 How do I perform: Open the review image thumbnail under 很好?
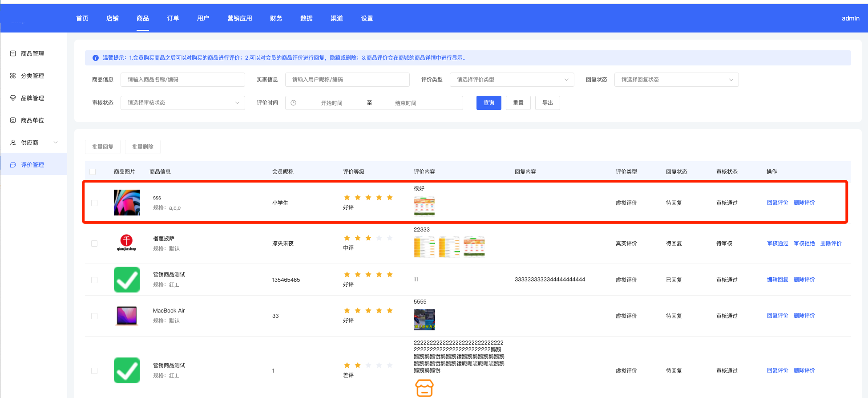pyautogui.click(x=424, y=206)
